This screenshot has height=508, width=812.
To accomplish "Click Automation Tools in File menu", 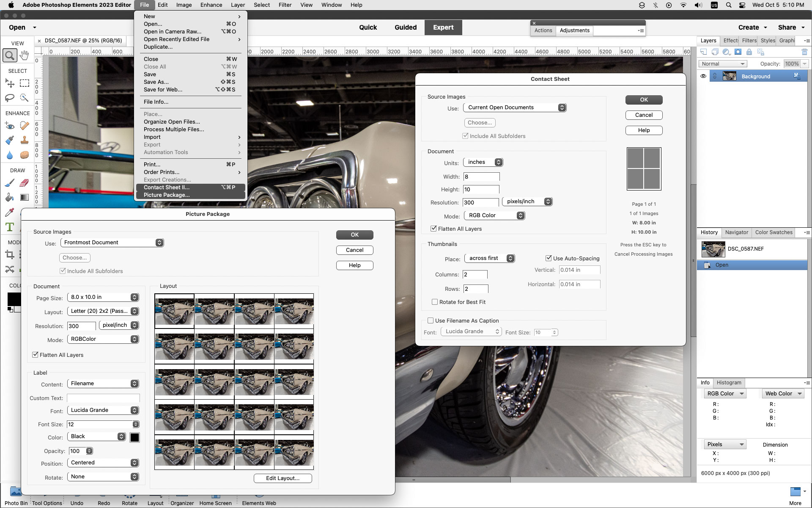I will 166,152.
